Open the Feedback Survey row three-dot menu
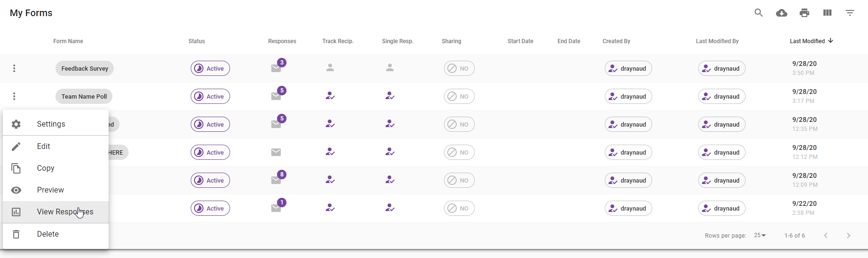Screen dimensions: 868x258 coord(14,68)
